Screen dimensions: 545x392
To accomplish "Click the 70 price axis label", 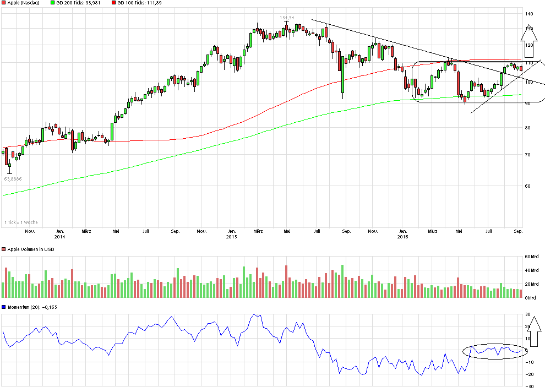I will coord(527,155).
